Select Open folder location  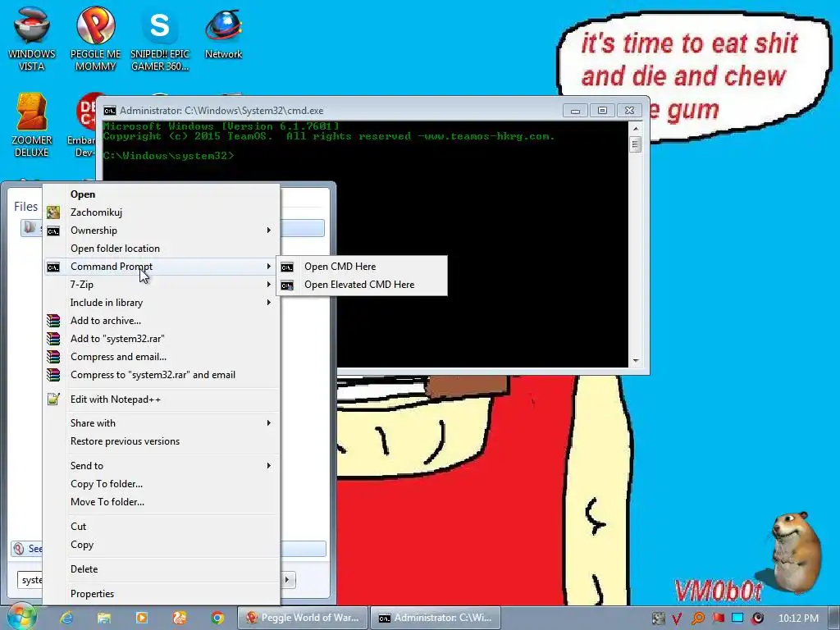(x=162, y=249)
